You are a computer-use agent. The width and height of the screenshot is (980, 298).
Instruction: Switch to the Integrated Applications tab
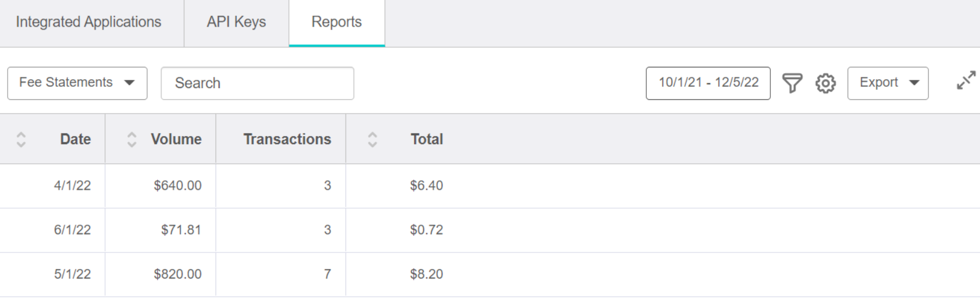pyautogui.click(x=89, y=22)
